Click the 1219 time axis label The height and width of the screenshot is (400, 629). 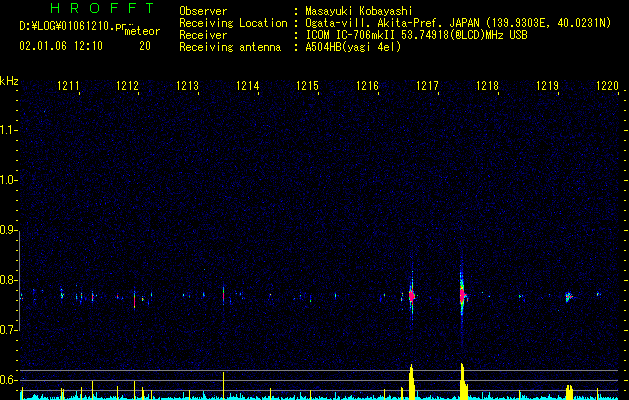pyautogui.click(x=548, y=86)
